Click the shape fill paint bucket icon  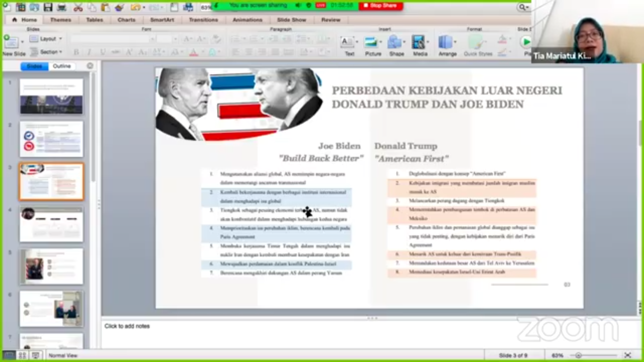tap(502, 39)
